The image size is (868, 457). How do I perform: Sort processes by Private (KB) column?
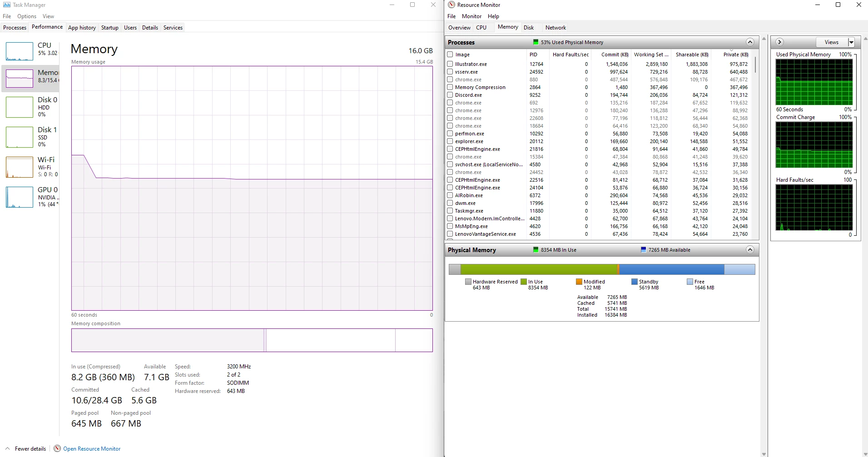pos(736,55)
